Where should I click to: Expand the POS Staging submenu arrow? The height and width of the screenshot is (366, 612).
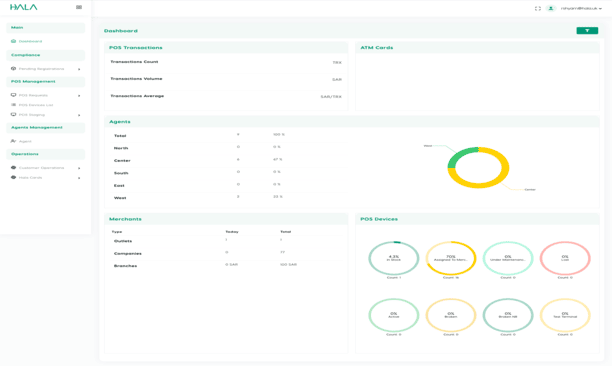(x=79, y=115)
